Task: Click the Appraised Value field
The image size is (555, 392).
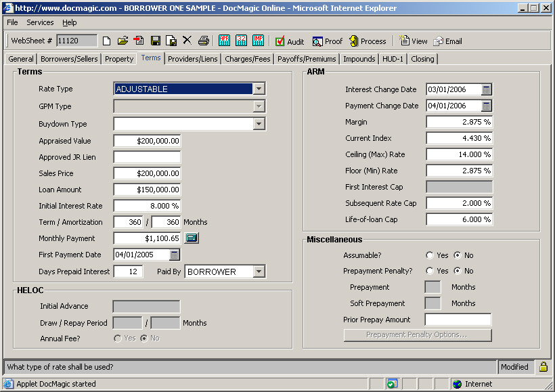Action: [147, 141]
